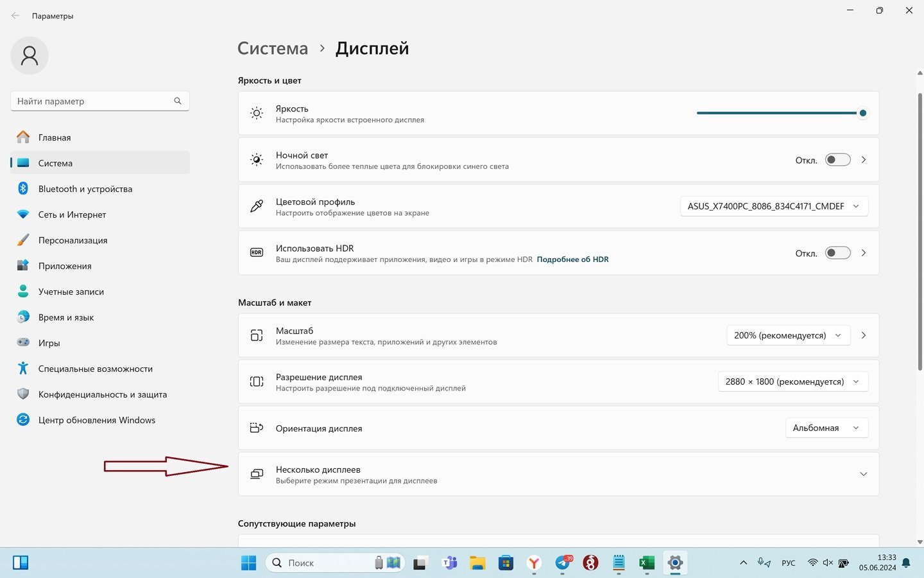This screenshot has height=578, width=924.
Task: Open Ночной свет details chevron
Action: point(864,160)
